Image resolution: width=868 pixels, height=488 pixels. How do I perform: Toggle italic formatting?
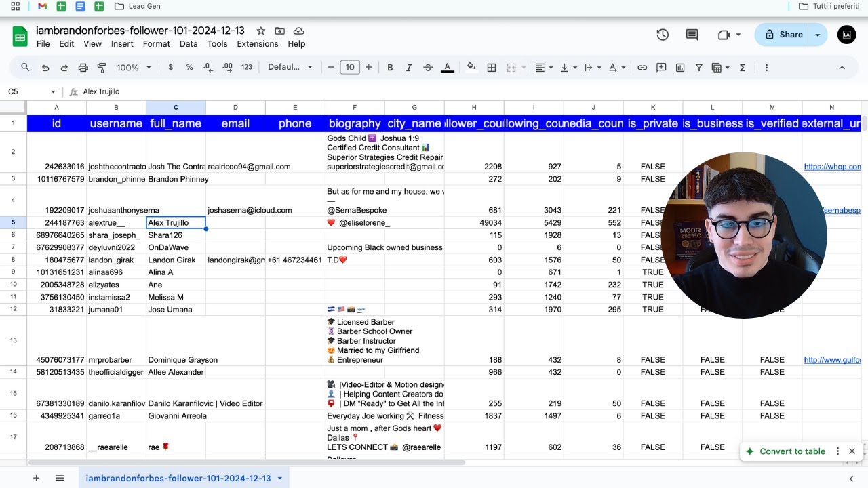[x=409, y=68]
